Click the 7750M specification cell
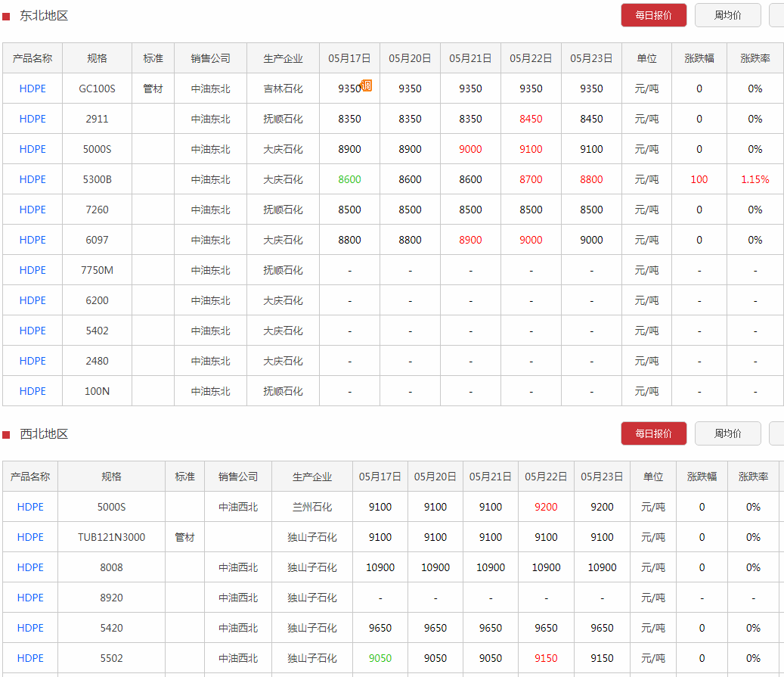 click(x=97, y=270)
